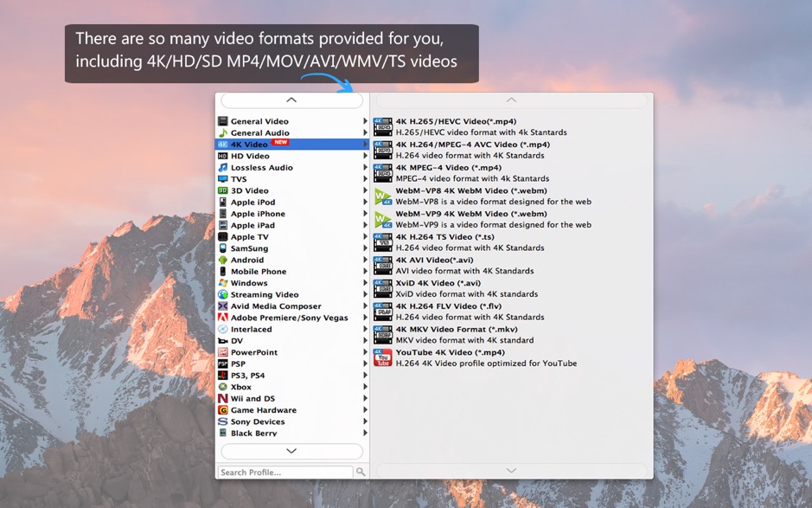The width and height of the screenshot is (812, 508).
Task: Select the YouTube 4K Video profile icon
Action: (383, 357)
